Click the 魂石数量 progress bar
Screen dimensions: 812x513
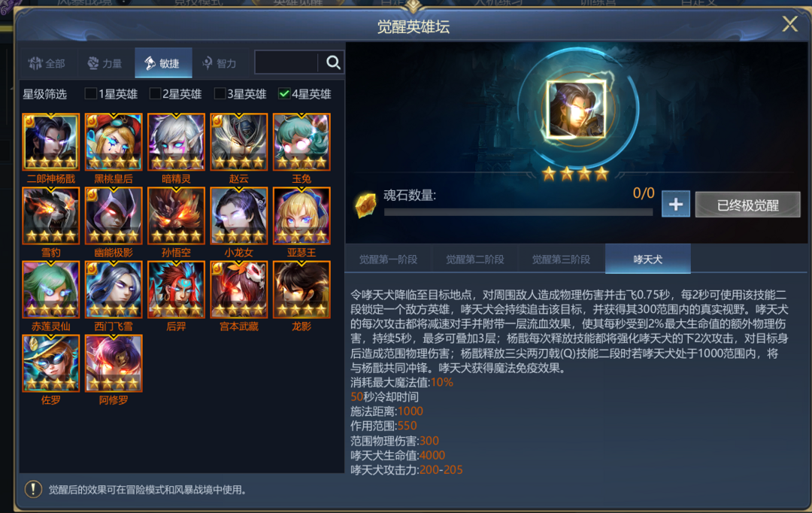(518, 212)
